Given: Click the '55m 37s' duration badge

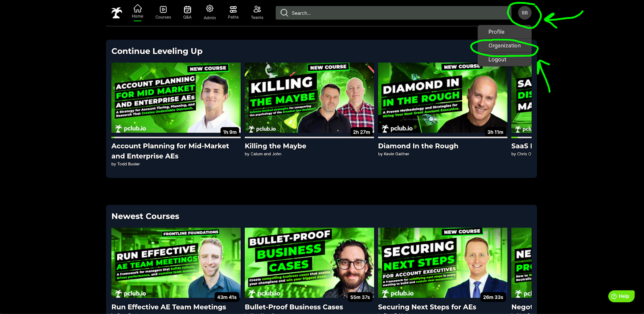Looking at the screenshot, I should pos(360,297).
